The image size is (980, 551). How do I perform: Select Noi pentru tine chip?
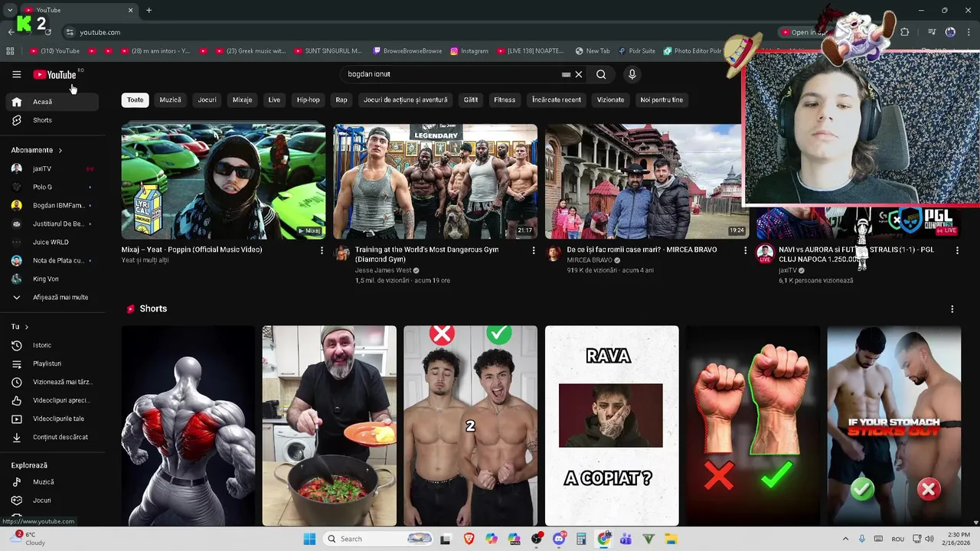pyautogui.click(x=661, y=99)
